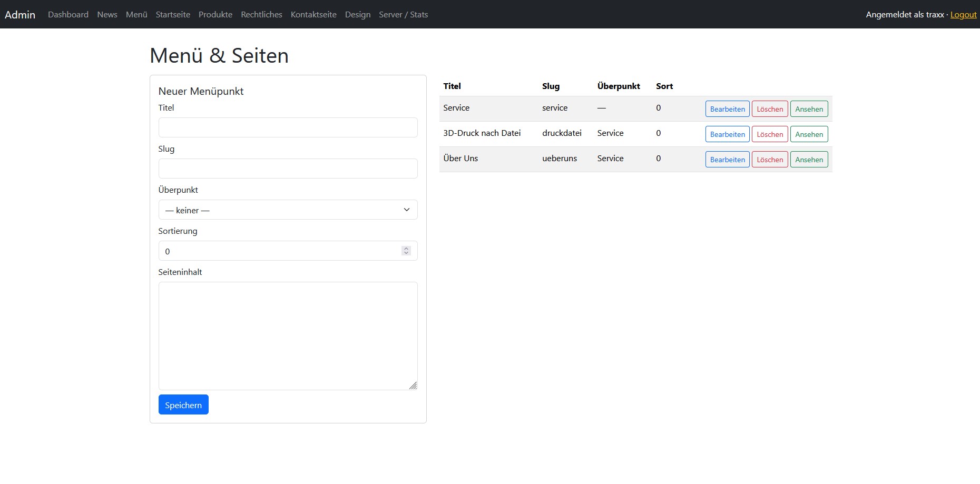The height and width of the screenshot is (484, 980).
Task: Click the Logout link
Action: click(963, 14)
